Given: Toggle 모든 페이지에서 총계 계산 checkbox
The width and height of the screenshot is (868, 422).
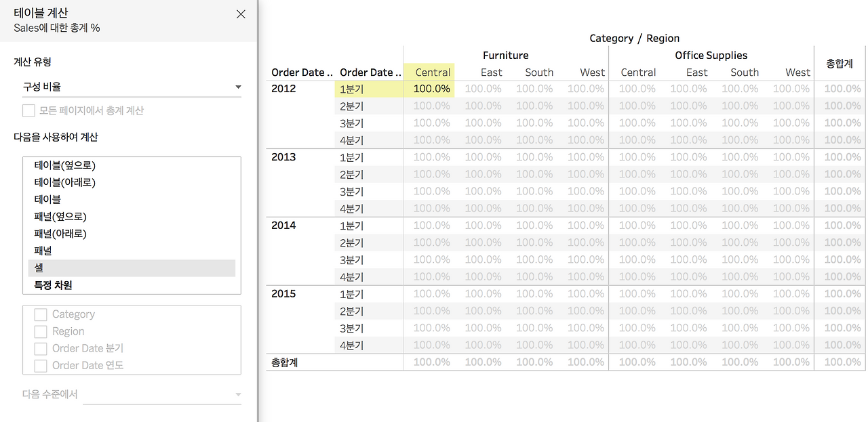Looking at the screenshot, I should 28,110.
